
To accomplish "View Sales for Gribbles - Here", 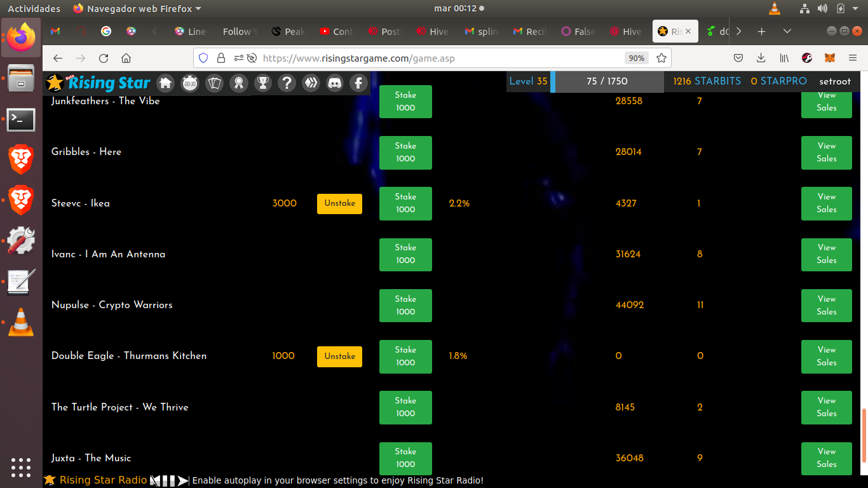I will click(827, 152).
